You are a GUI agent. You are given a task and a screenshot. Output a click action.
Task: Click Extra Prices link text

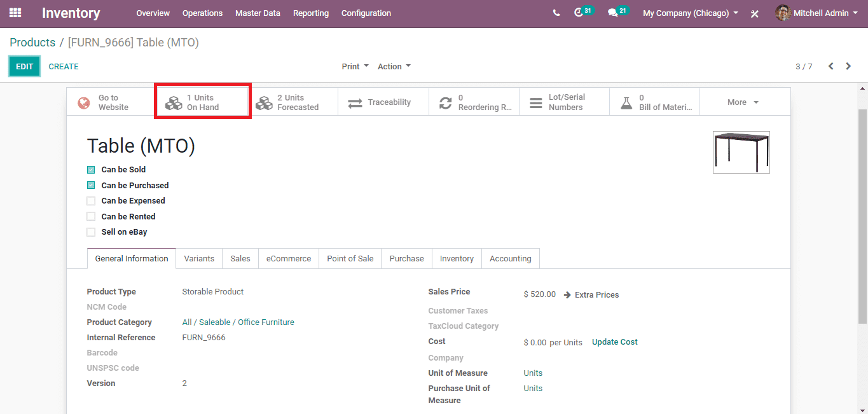click(x=596, y=295)
